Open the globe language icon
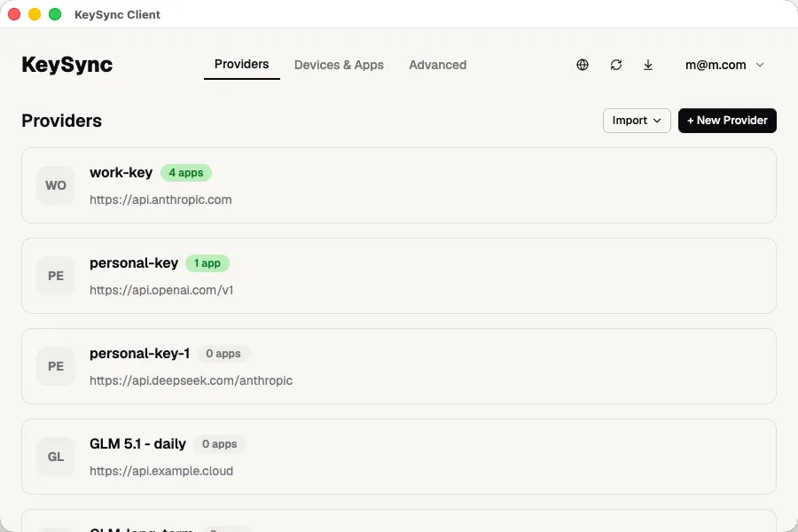798x532 pixels. (583, 65)
